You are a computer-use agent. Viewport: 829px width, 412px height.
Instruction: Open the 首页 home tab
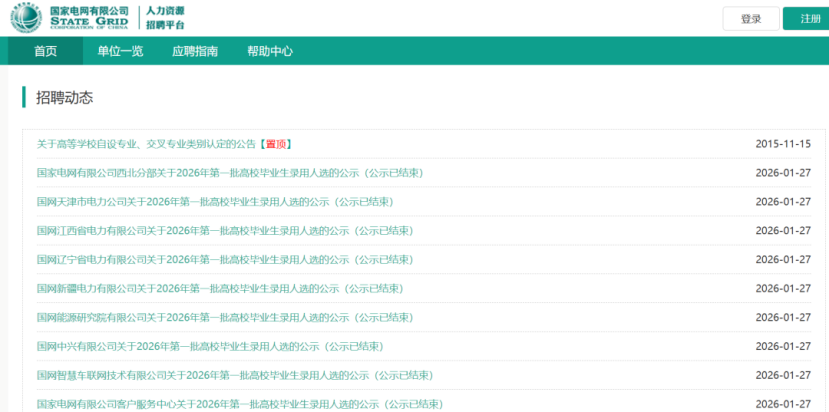point(45,51)
